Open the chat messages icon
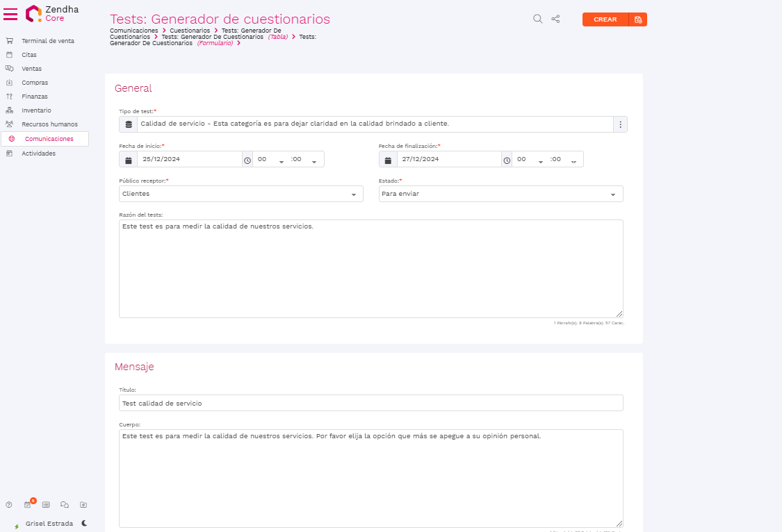Screen dimensions: 782x532 [65, 505]
